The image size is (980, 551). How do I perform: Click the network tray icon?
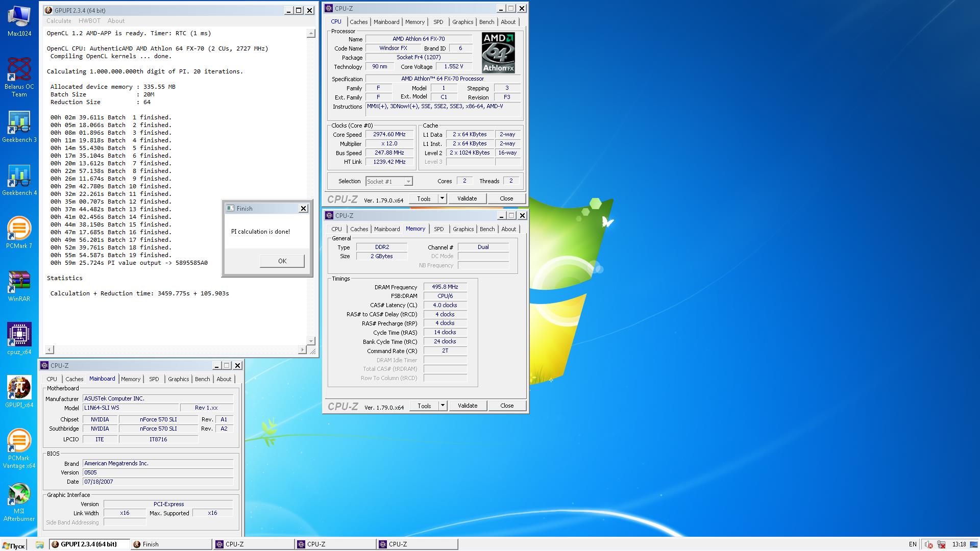(x=941, y=544)
